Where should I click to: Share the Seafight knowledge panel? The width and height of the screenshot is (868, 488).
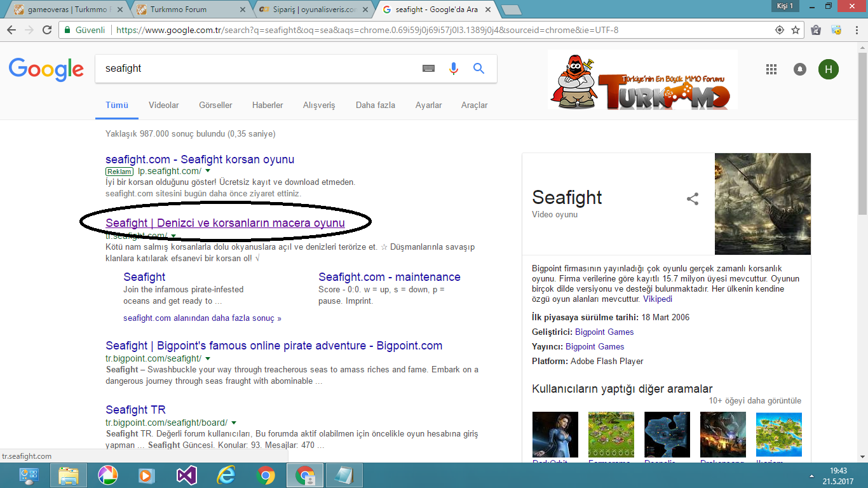pos(693,199)
